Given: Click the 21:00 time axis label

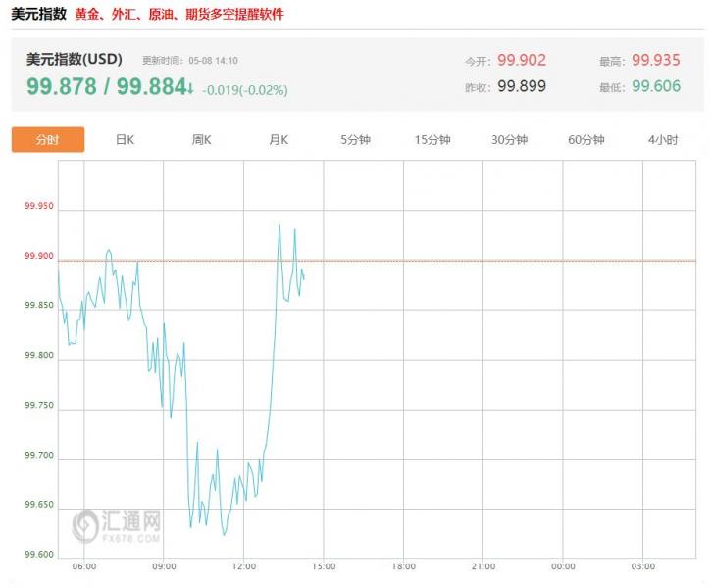Looking at the screenshot, I should pyautogui.click(x=483, y=566).
